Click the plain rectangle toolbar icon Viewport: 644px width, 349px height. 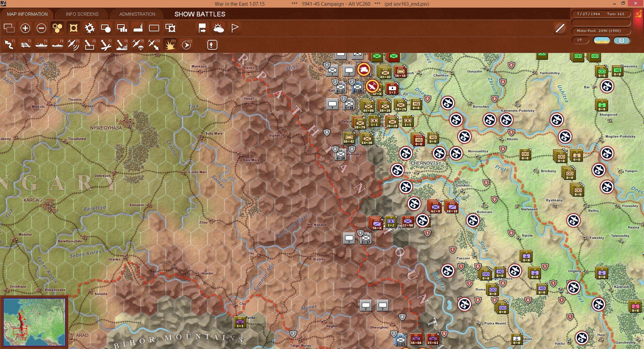click(x=154, y=28)
